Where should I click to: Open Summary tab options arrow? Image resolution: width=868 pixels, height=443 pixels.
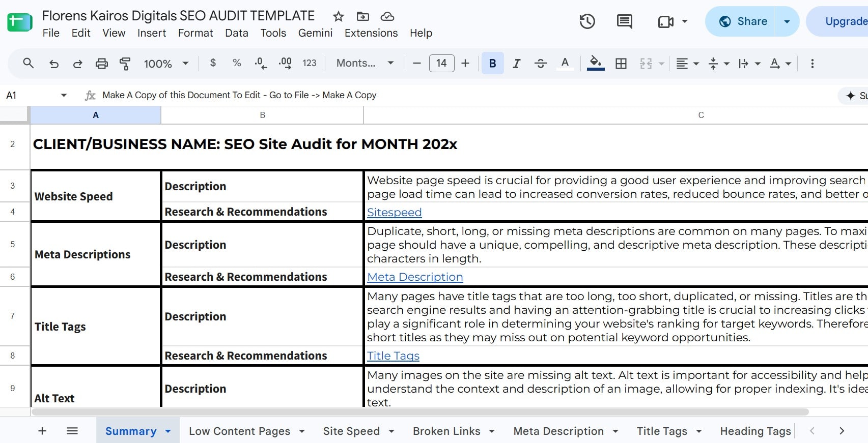pyautogui.click(x=168, y=431)
